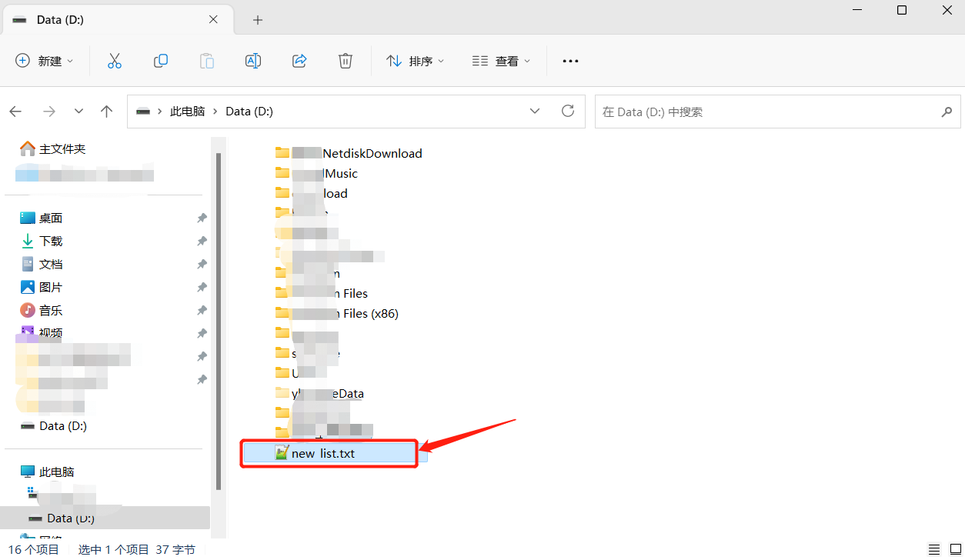Click the pin icon beside 图片
The image size is (965, 560).
click(202, 287)
